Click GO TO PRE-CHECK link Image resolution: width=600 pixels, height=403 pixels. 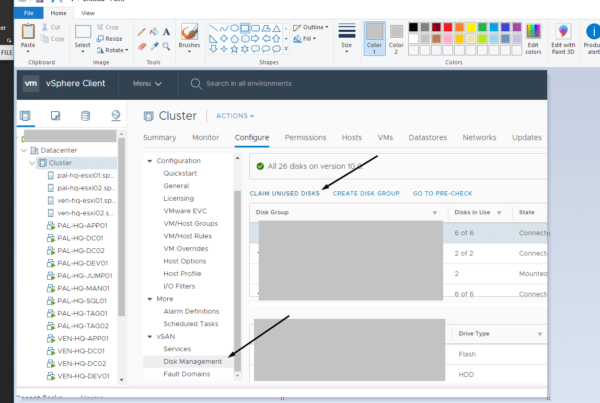[442, 194]
